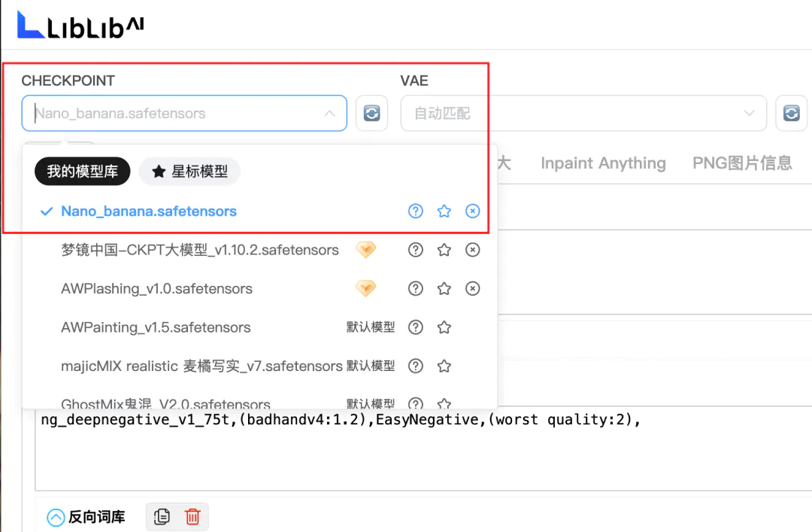Viewport: 812px width, 532px height.
Task: Click the refresh icon next to VAE dropdown
Action: click(791, 113)
